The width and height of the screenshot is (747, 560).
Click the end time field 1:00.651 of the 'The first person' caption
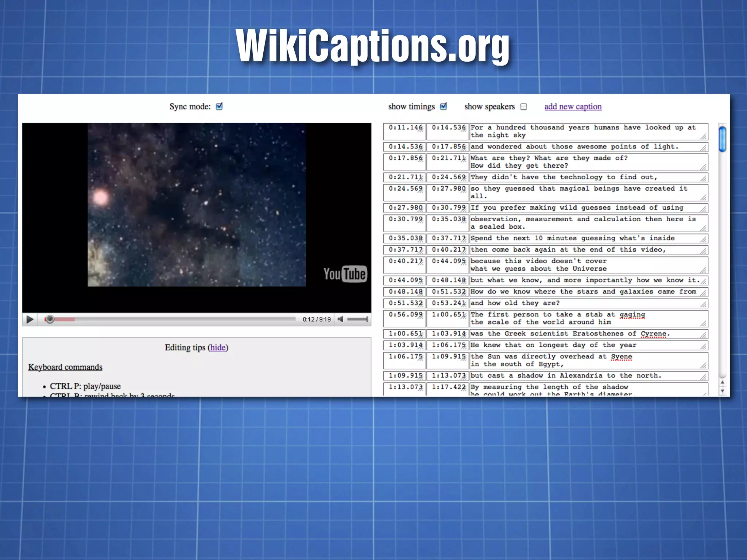click(x=448, y=319)
